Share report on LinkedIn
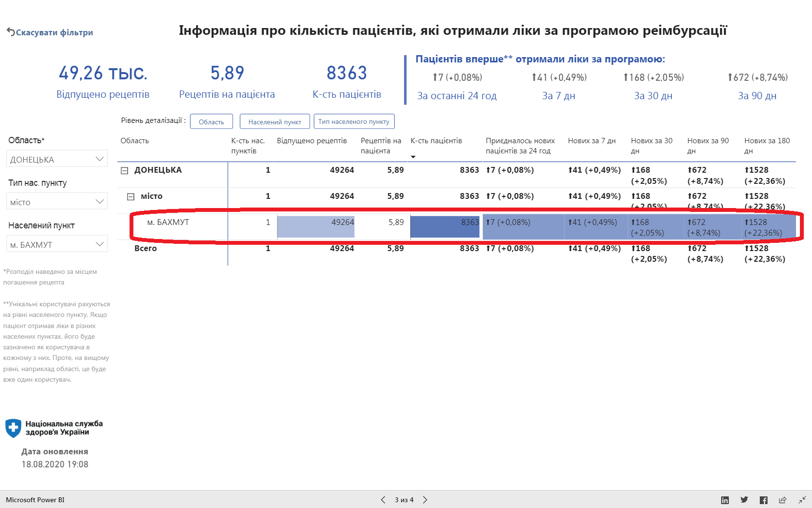 pos(725,500)
